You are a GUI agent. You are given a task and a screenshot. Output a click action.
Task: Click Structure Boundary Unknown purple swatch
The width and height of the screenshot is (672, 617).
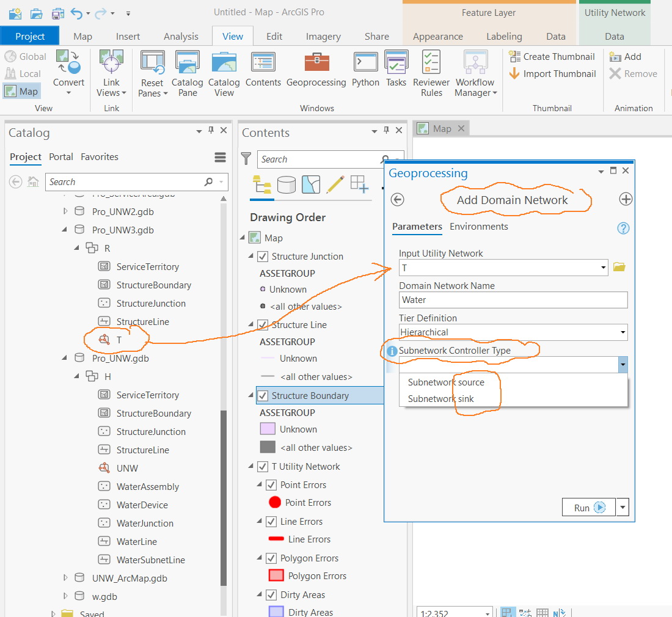(268, 429)
